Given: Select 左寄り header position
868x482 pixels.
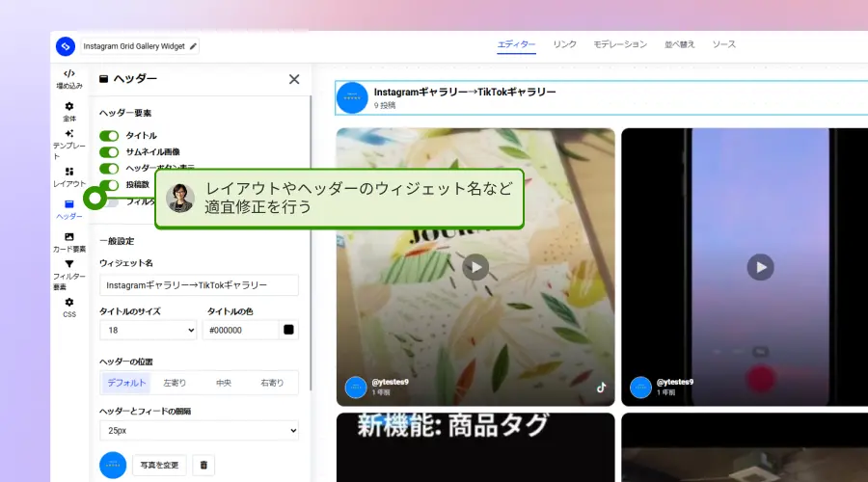Looking at the screenshot, I should (x=175, y=383).
